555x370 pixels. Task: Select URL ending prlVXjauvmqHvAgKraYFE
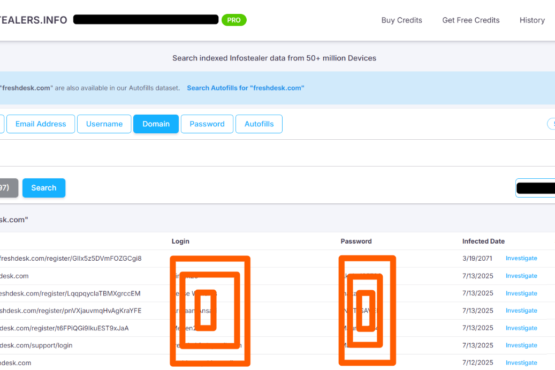click(71, 311)
